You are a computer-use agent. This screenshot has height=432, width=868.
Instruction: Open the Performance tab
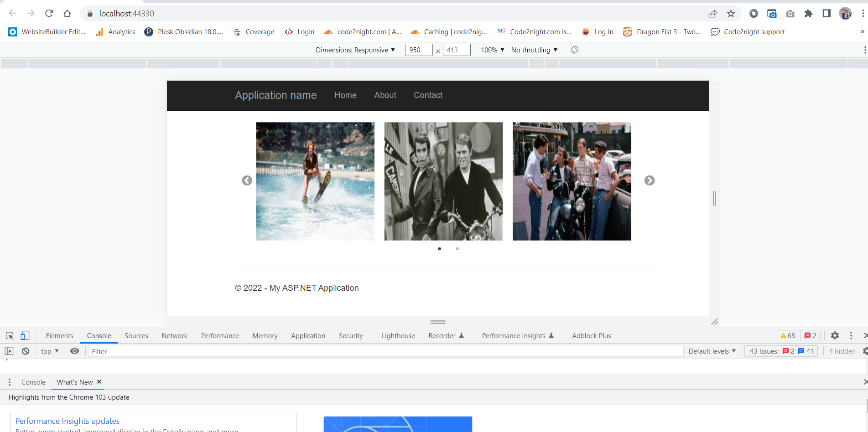click(x=220, y=336)
